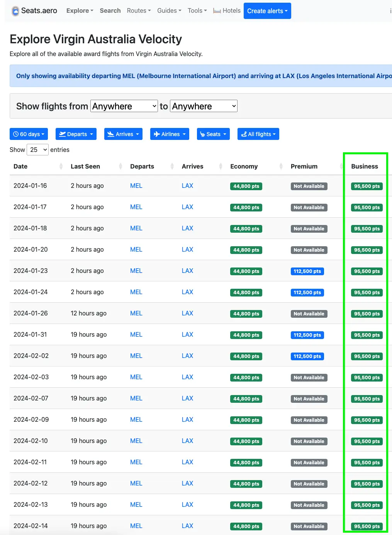Image resolution: width=392 pixels, height=535 pixels.
Task: Click the seat icon on Seats button
Action: coord(203,134)
